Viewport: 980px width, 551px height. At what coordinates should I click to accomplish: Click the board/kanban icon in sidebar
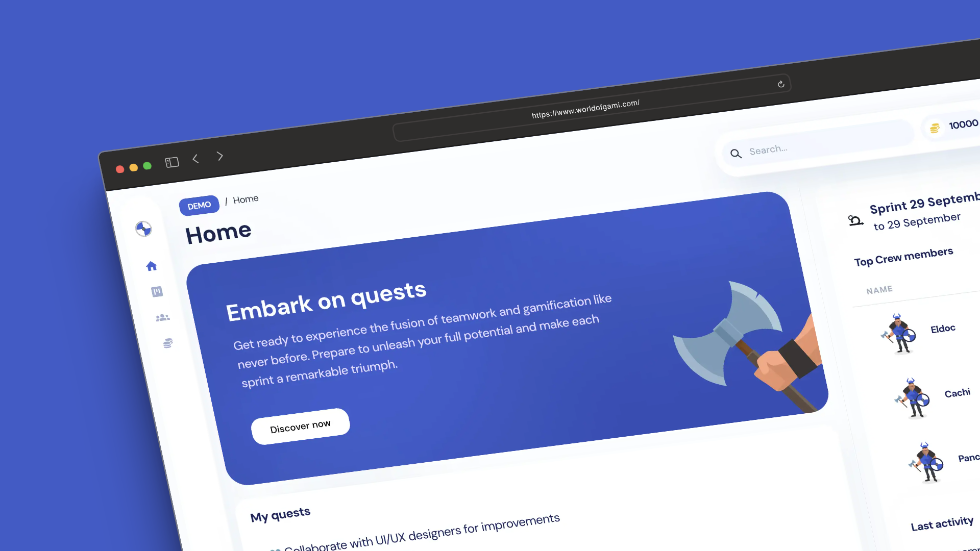tap(156, 291)
